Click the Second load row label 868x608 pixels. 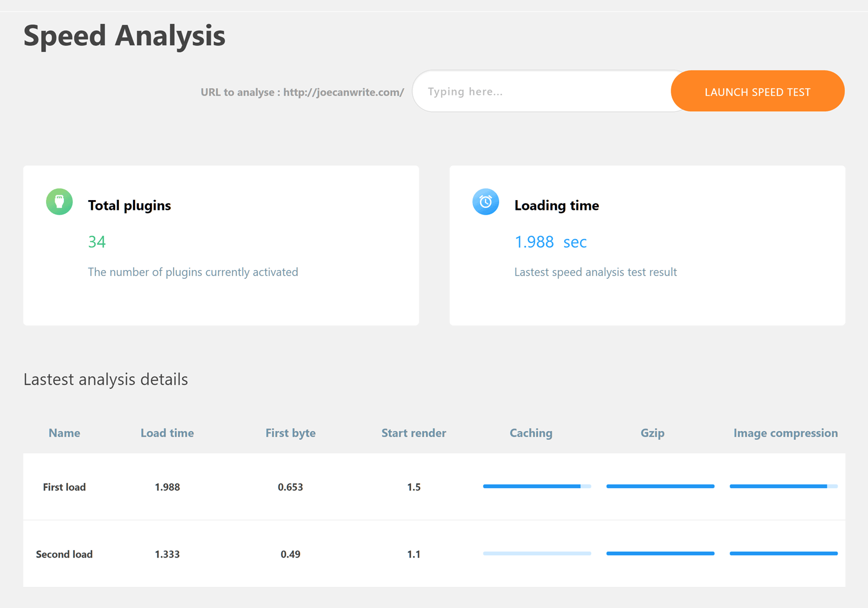pyautogui.click(x=64, y=554)
